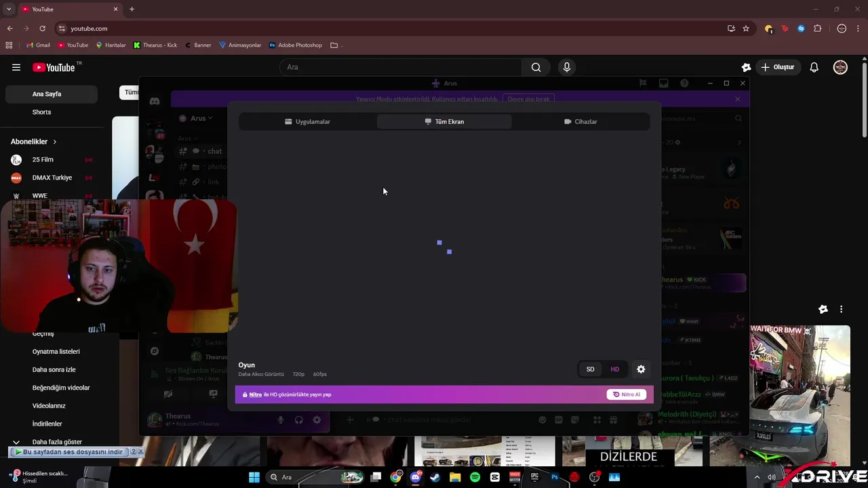Open Chrome apps grid shortcut
The width and height of the screenshot is (868, 488).
(9, 45)
